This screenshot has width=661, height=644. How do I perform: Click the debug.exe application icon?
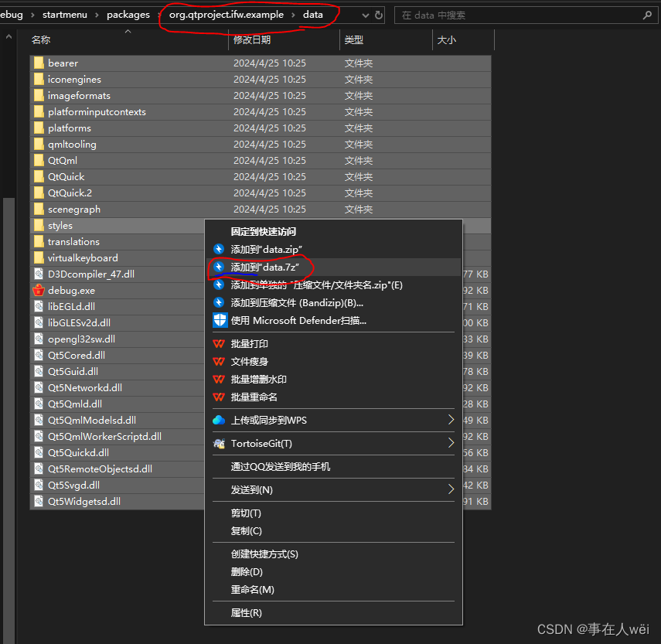tap(39, 291)
